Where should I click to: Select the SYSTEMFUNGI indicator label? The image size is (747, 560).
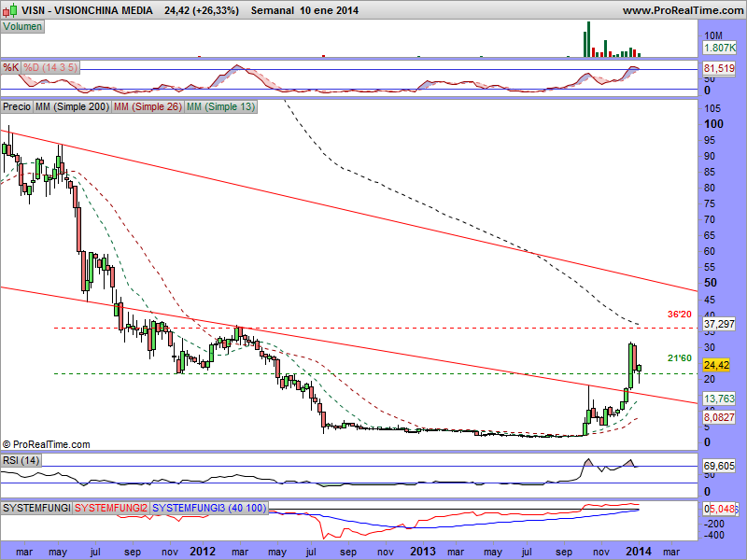click(36, 508)
